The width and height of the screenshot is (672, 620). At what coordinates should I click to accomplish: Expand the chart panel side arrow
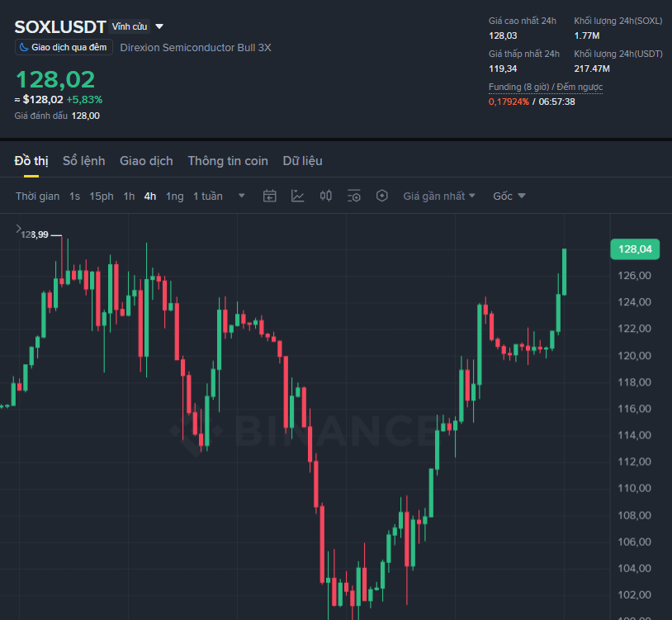click(18, 229)
